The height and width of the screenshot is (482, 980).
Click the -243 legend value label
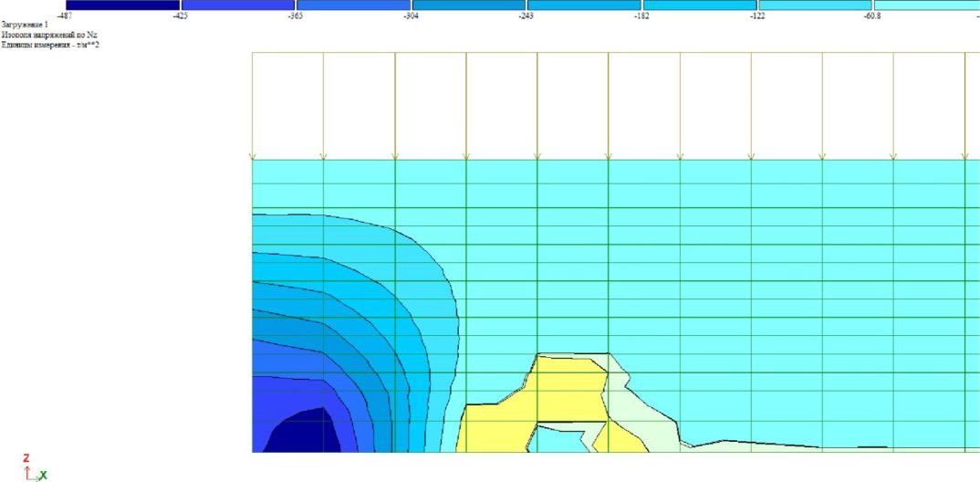526,16
